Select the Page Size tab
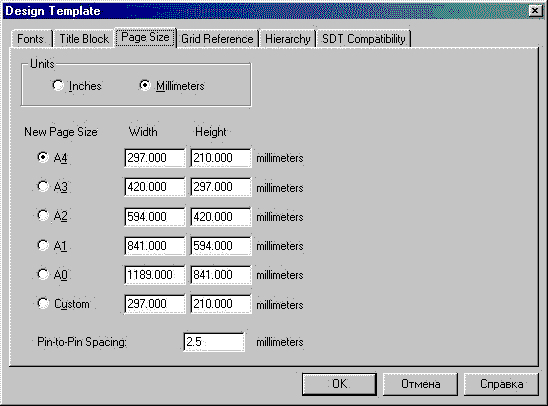Image resolution: width=548 pixels, height=406 pixels. 145,37
